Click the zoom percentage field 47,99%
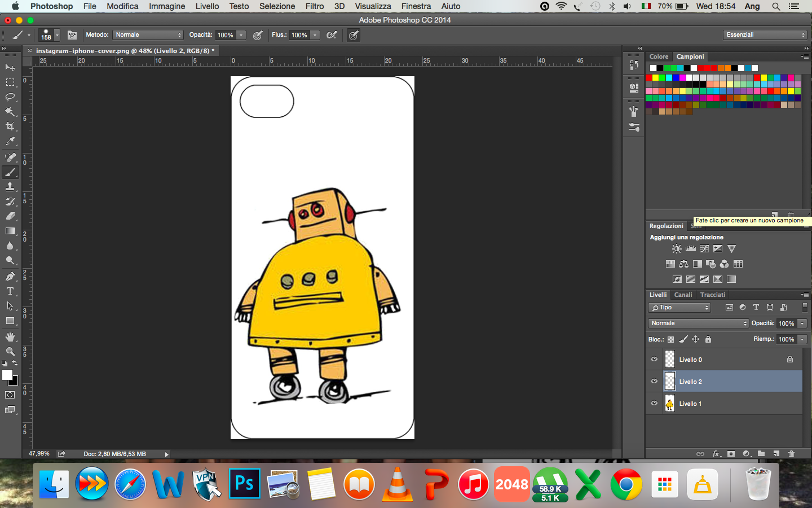The width and height of the screenshot is (812, 508). (x=39, y=454)
